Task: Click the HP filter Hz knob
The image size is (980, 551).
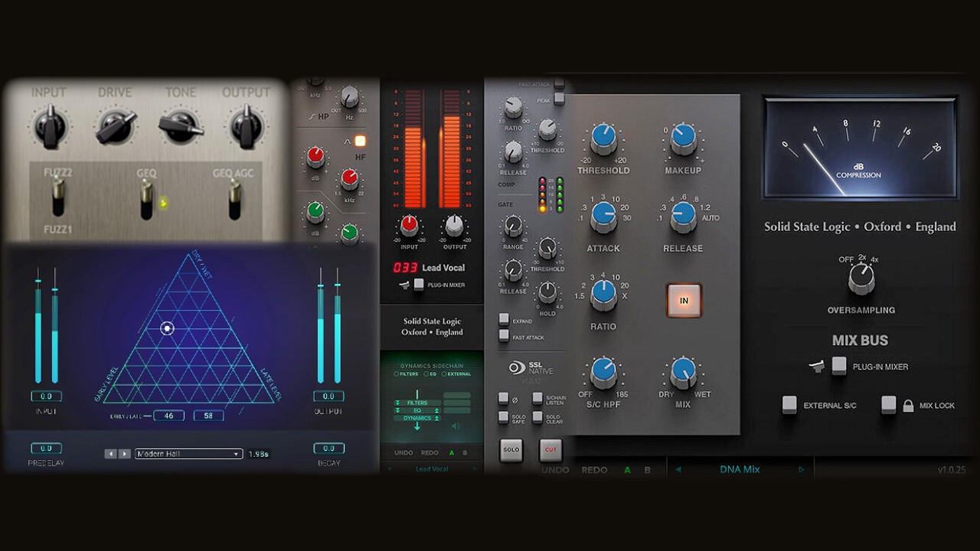Action: 349,96
